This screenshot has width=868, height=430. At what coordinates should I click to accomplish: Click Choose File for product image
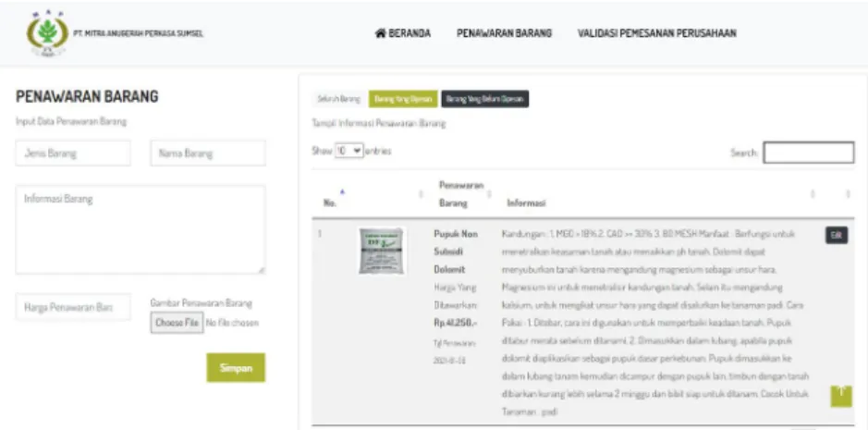(177, 323)
